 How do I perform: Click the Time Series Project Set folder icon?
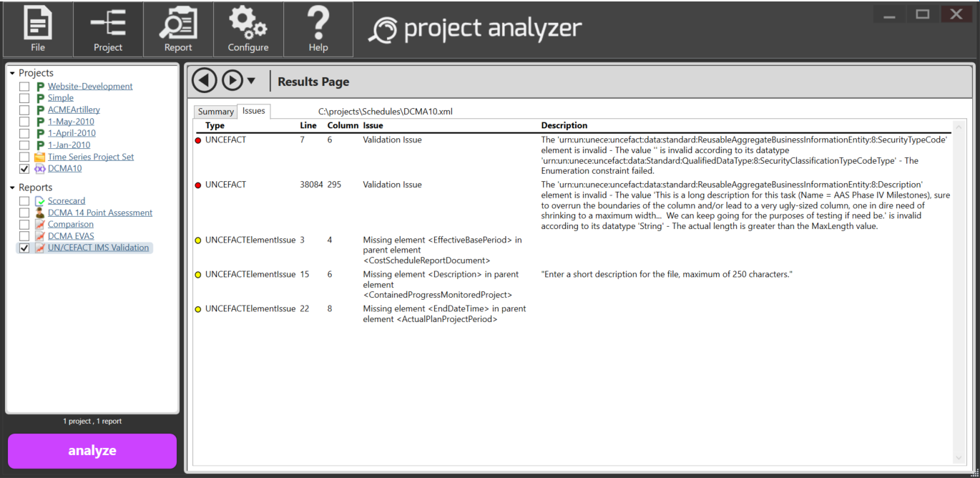click(40, 157)
